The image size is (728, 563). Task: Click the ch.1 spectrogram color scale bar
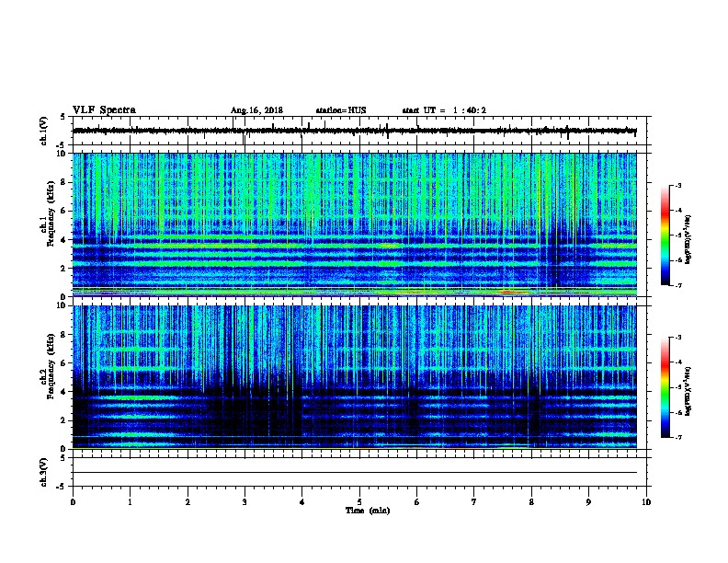point(665,236)
